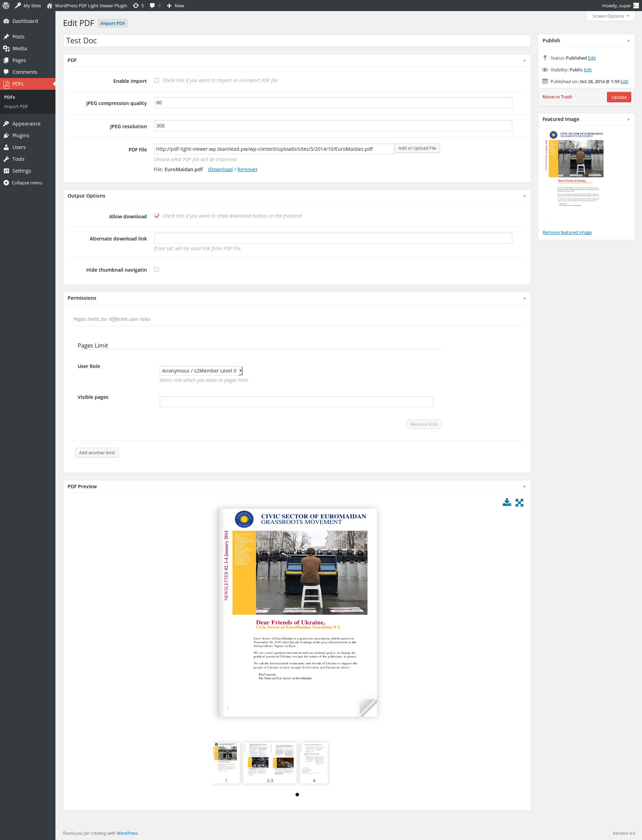The image size is (642, 840).
Task: Click the download icon in PDF Preview
Action: coord(507,502)
